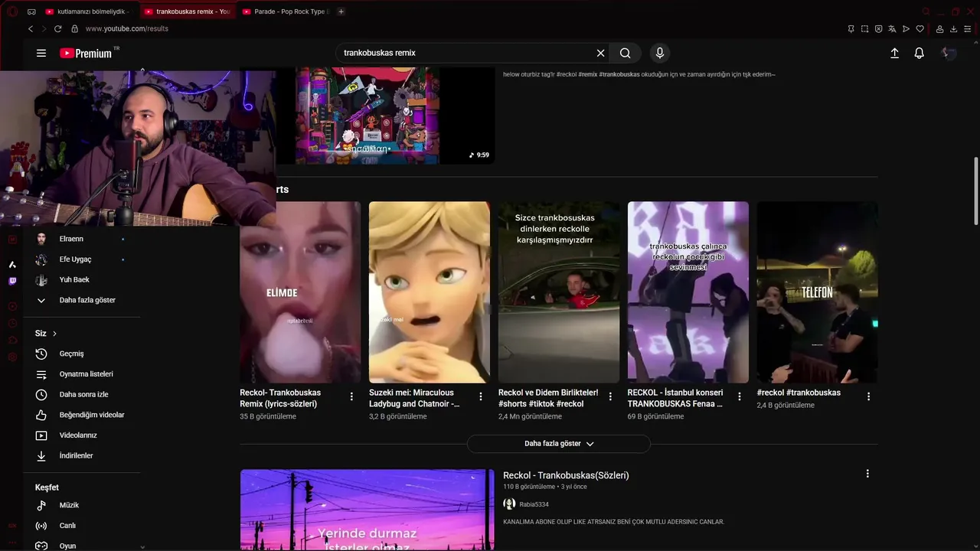The width and height of the screenshot is (980, 551).
Task: Open Daha sonra izle watch later
Action: [x=82, y=394]
